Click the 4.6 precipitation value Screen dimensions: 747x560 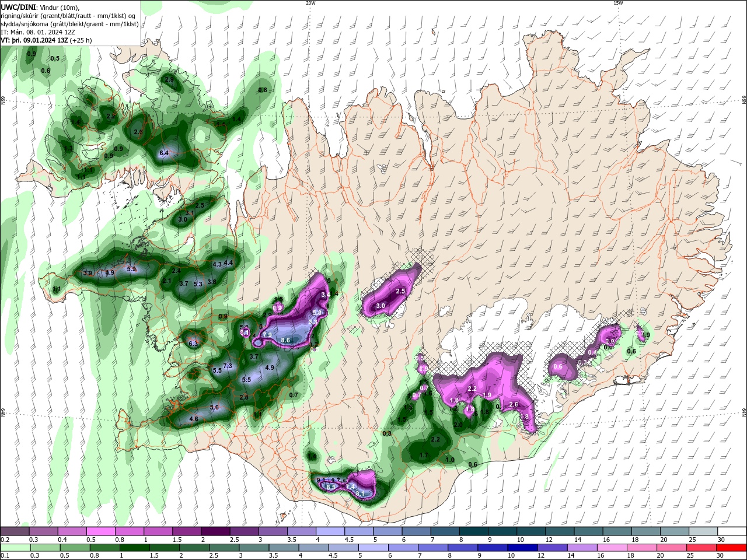point(194,419)
